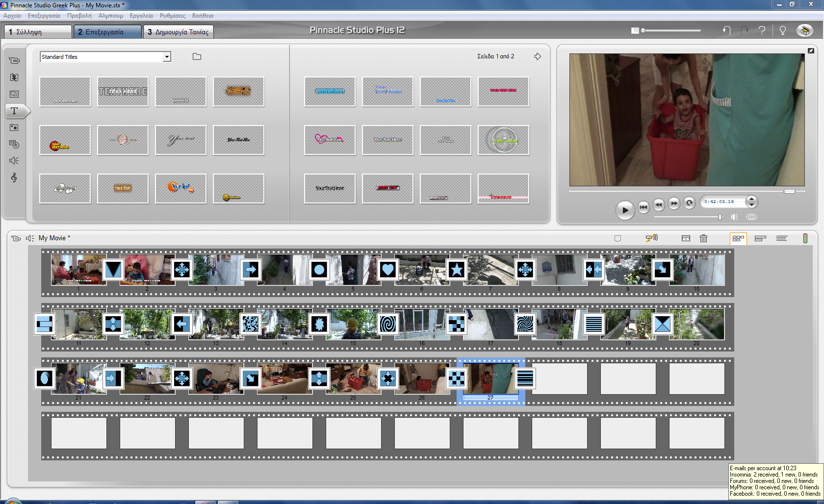Click the e-mail notification popup

click(x=775, y=481)
